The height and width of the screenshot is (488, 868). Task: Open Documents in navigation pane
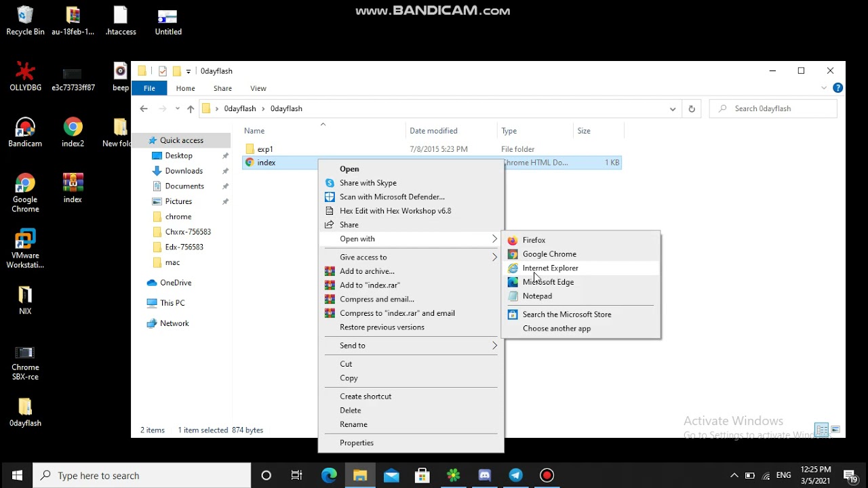184,186
